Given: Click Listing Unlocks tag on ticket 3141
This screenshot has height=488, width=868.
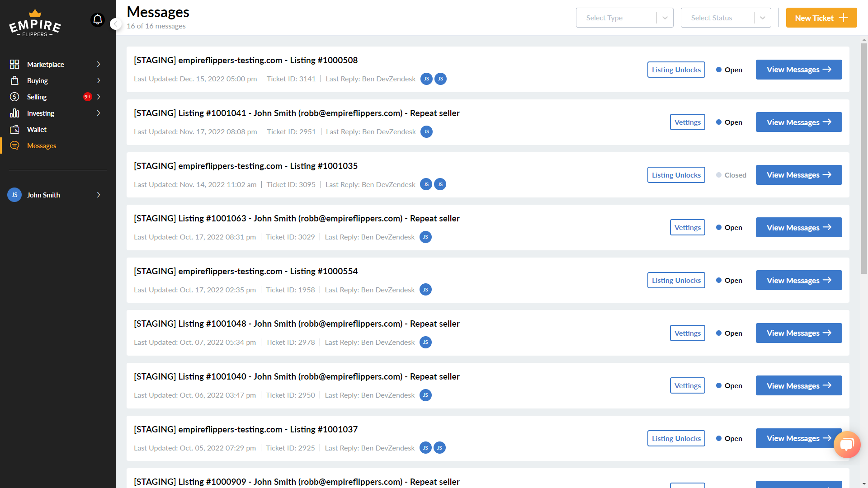Looking at the screenshot, I should click(x=676, y=70).
